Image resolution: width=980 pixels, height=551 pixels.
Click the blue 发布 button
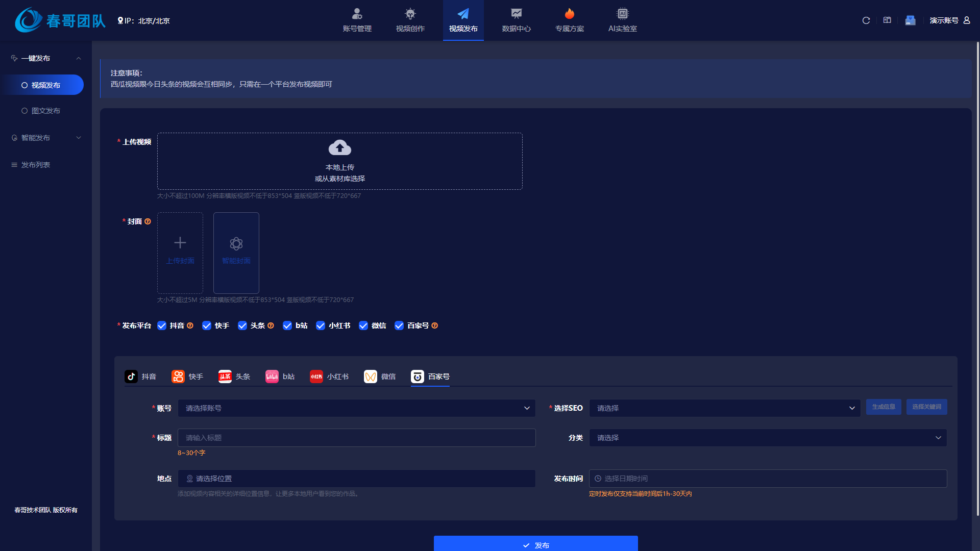click(x=535, y=544)
